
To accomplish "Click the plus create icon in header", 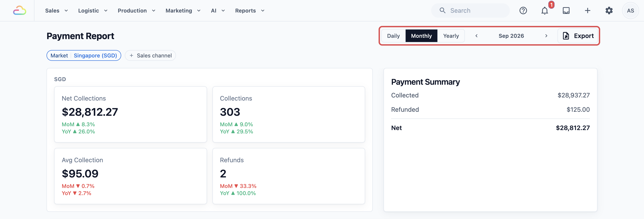I will pyautogui.click(x=587, y=11).
